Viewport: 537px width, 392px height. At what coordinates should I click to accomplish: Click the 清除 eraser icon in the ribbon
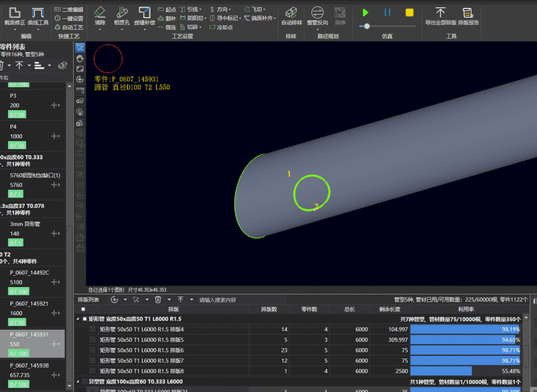click(100, 13)
